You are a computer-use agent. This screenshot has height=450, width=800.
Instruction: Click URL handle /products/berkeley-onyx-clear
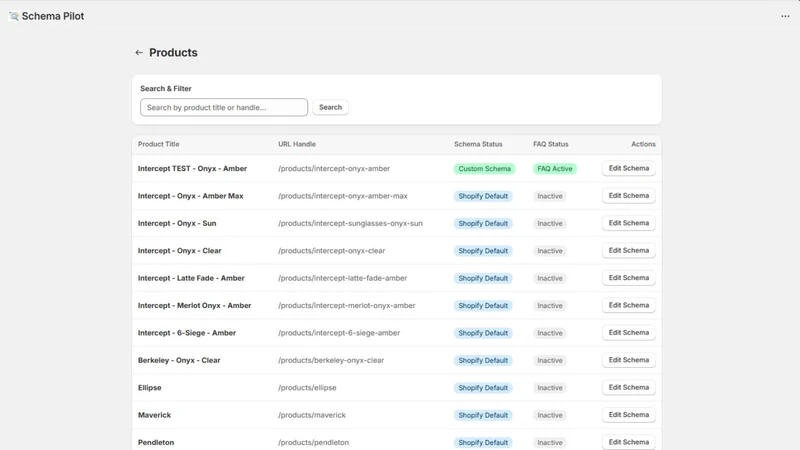(331, 360)
